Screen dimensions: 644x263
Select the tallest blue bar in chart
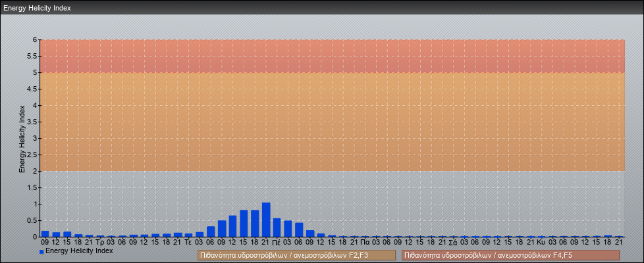point(266,220)
